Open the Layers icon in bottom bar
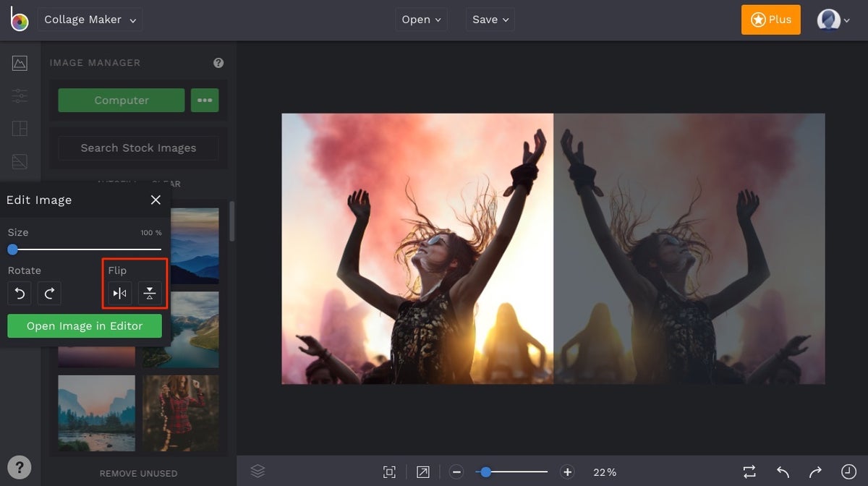Image resolution: width=868 pixels, height=486 pixels. click(x=258, y=472)
